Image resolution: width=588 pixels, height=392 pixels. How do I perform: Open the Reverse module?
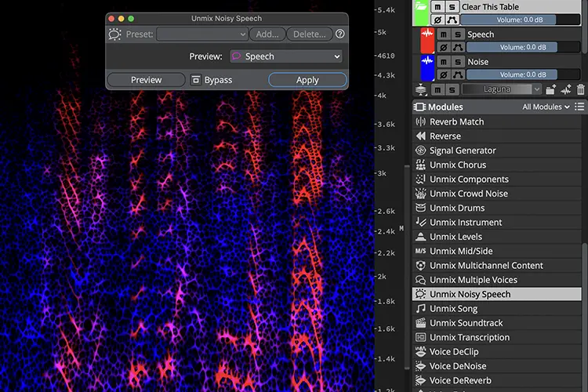click(x=497, y=136)
